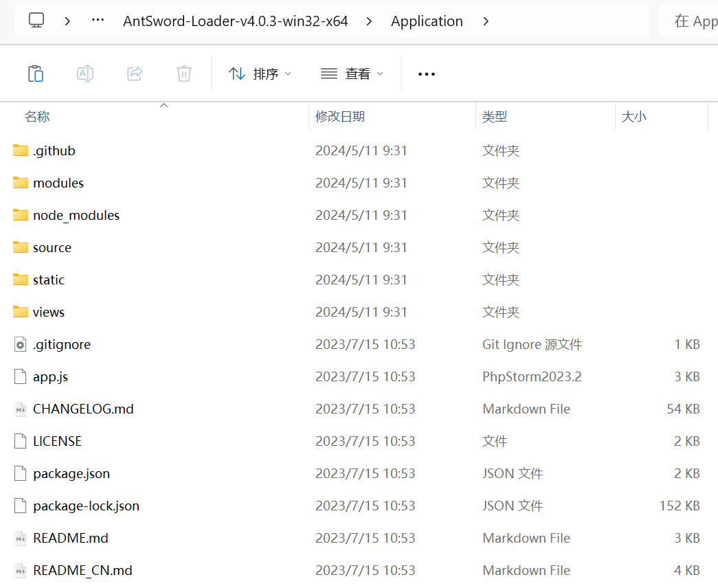Sort by the 类型 column header
Image resolution: width=718 pixels, height=588 pixels.
pyautogui.click(x=495, y=117)
